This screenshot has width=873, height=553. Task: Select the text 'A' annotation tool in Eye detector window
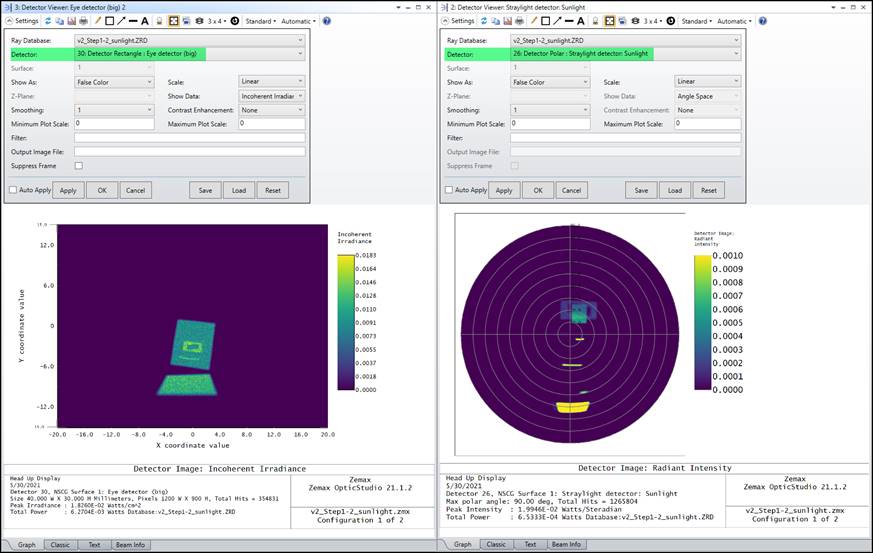[144, 21]
